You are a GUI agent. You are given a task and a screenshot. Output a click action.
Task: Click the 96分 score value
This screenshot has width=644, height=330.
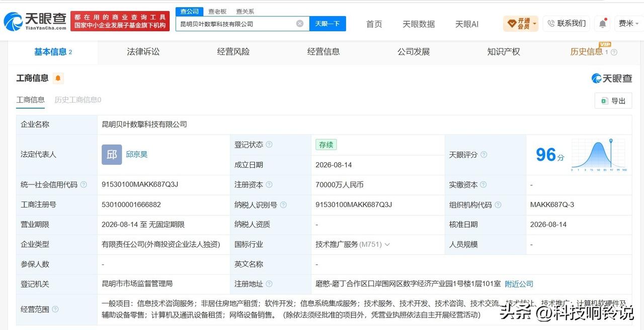550,155
